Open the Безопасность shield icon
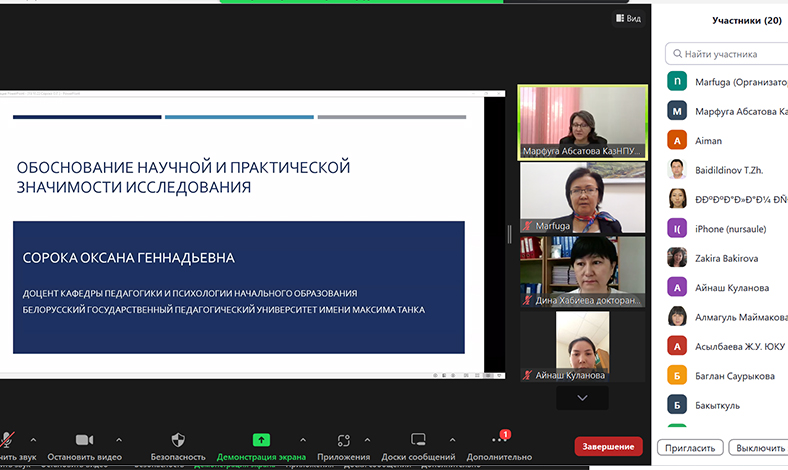Screen dimensions: 788x470 pyautogui.click(x=178, y=440)
